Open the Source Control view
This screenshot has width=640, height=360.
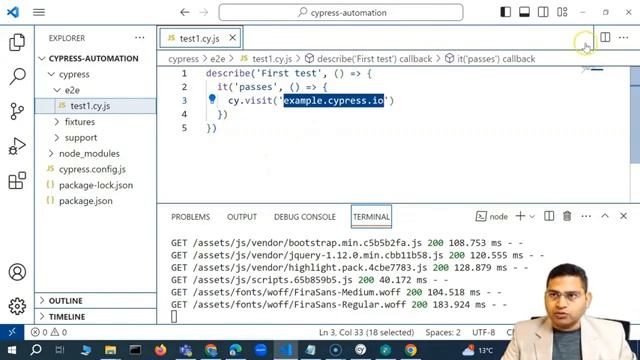coord(17,111)
